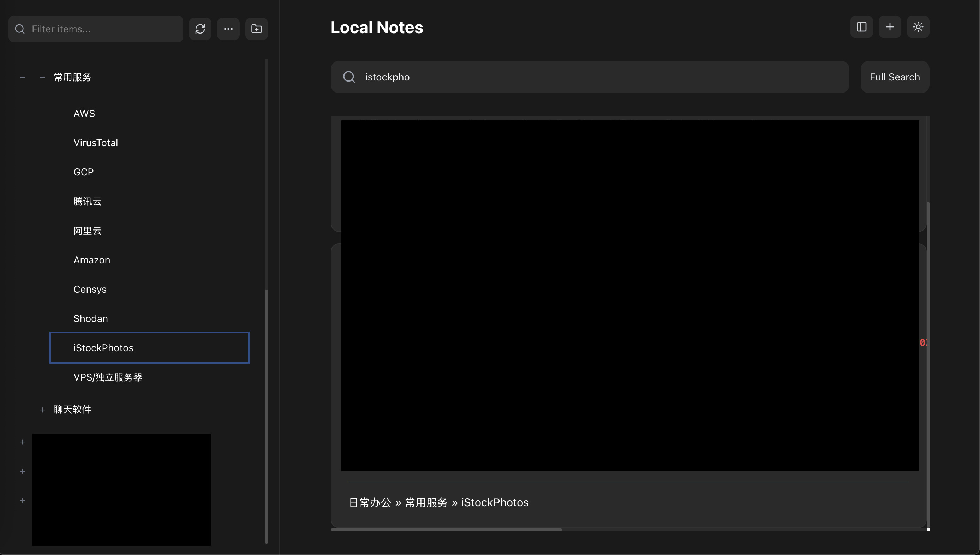This screenshot has height=555, width=980.
Task: Collapse the top-level parent minus toggle
Action: pyautogui.click(x=23, y=77)
